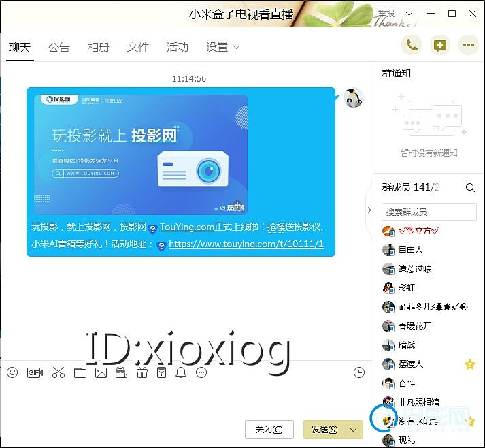Select member 现礼 in list
The height and width of the screenshot is (448, 485).
tap(429, 440)
